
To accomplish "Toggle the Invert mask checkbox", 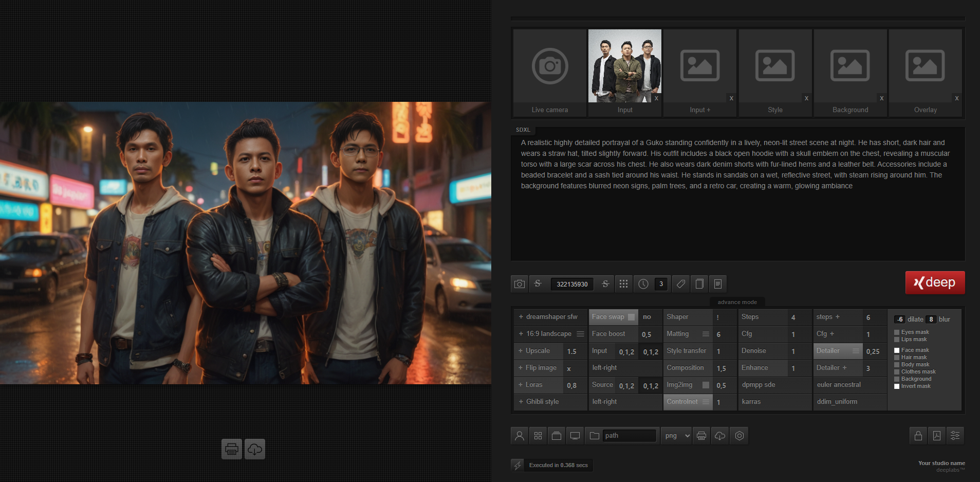I will (x=897, y=386).
